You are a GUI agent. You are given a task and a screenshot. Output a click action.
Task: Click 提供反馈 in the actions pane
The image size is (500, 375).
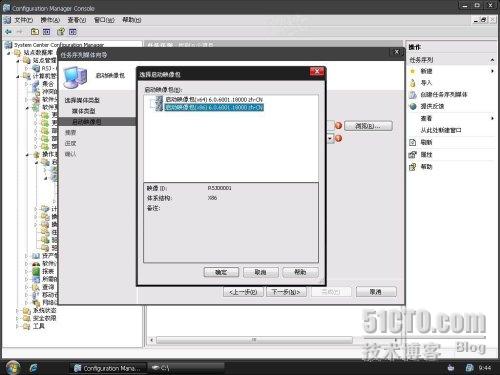[x=432, y=106]
